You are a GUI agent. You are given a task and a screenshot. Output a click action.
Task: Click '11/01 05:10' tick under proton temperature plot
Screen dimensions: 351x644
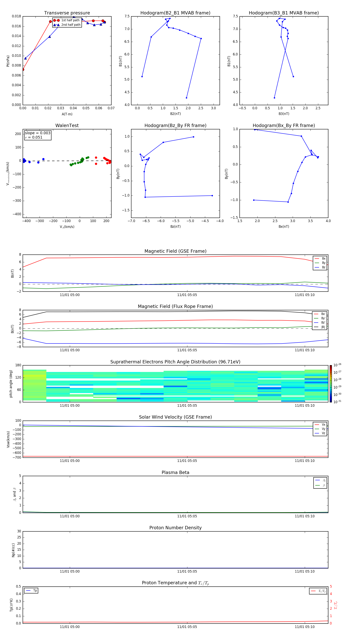click(x=305, y=627)
